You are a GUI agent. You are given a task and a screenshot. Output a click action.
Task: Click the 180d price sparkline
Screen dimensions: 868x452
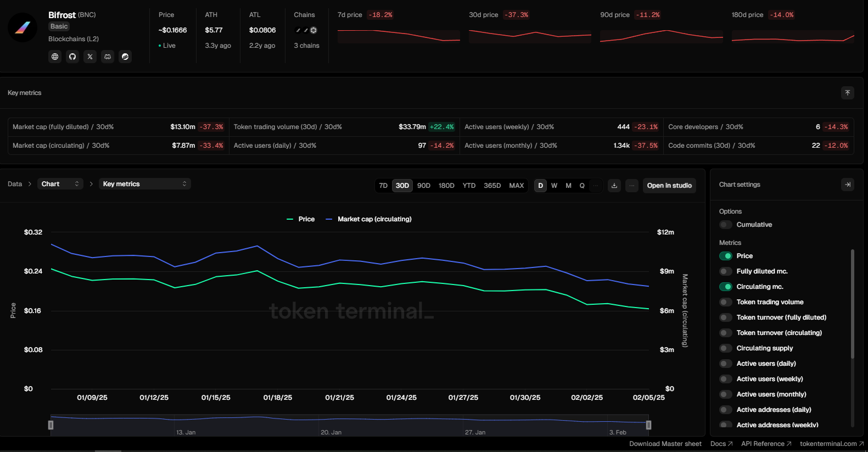tap(793, 36)
